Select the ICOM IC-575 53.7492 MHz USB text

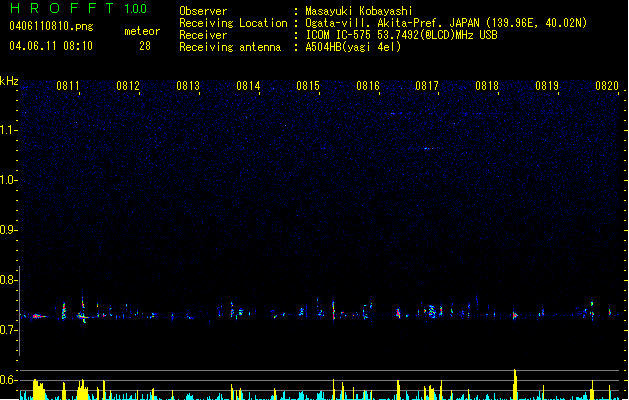(x=401, y=35)
